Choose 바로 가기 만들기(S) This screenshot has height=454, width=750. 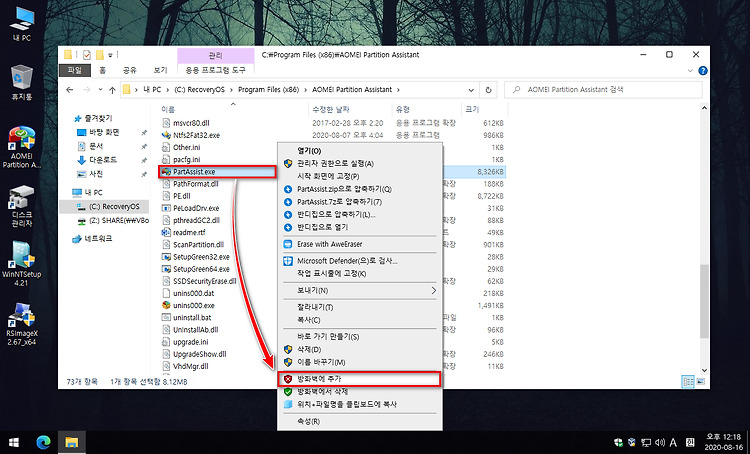click(360, 337)
